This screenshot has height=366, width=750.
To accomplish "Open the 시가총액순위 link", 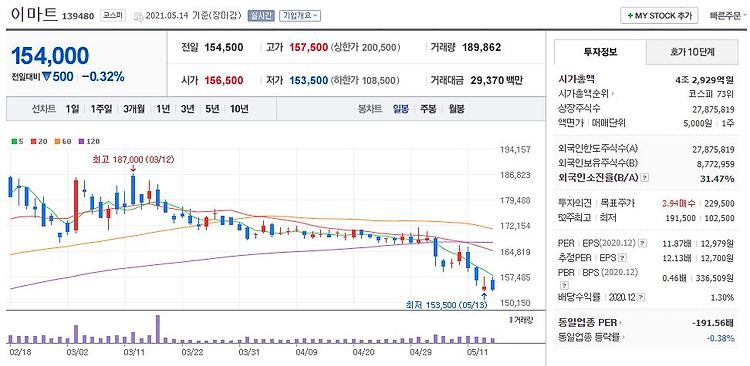I will [x=586, y=94].
